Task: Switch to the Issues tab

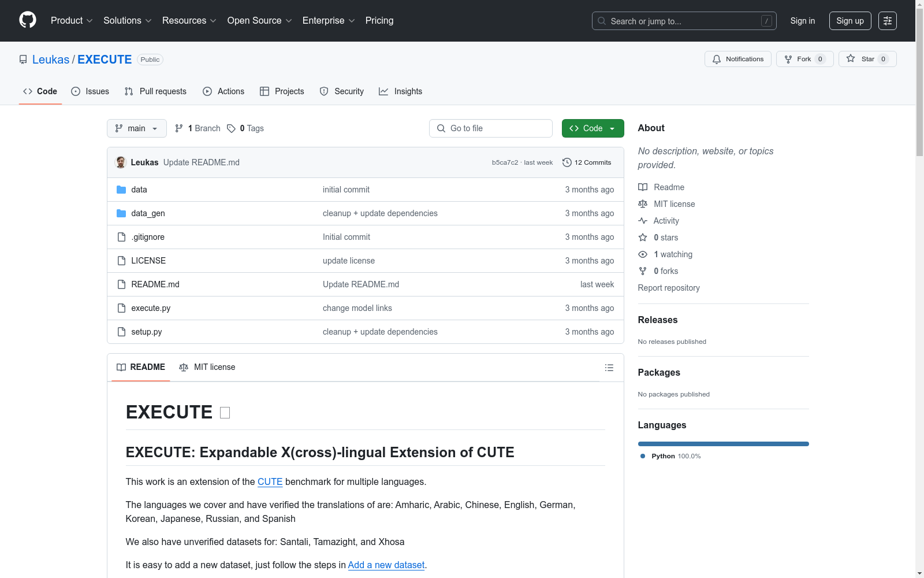Action: (90, 91)
